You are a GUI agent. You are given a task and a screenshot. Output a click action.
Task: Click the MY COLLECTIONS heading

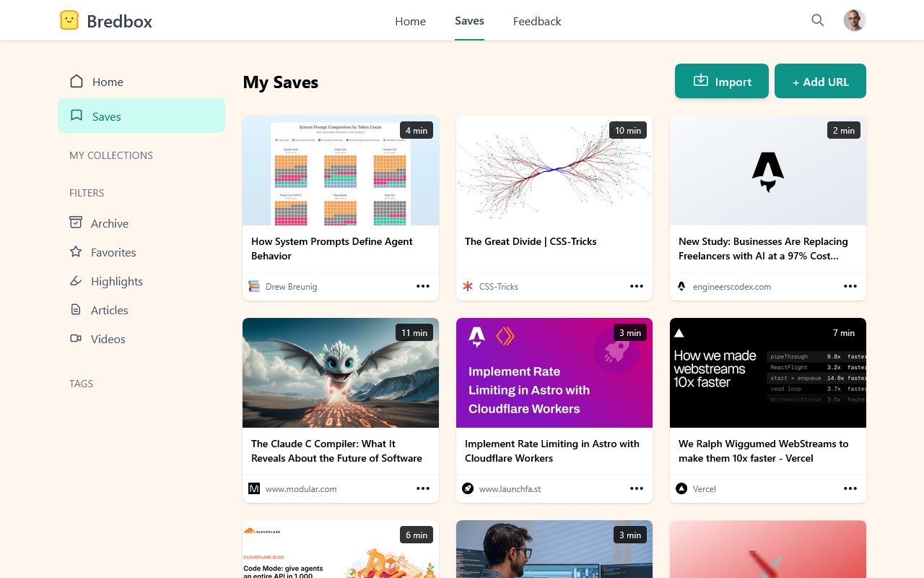coord(111,155)
